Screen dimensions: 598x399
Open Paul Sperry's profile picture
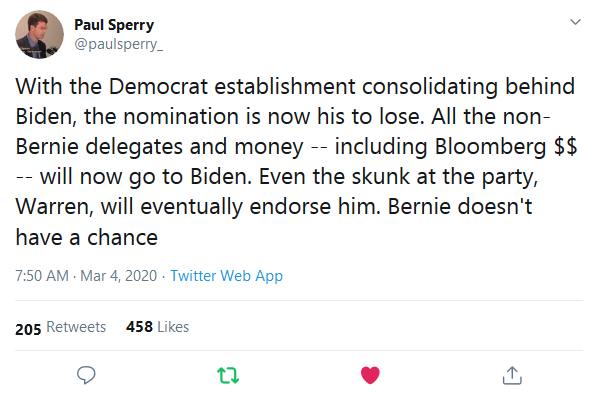pyautogui.click(x=40, y=34)
